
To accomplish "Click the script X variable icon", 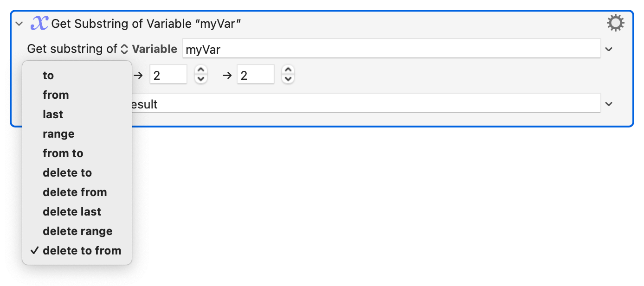I will click(x=39, y=23).
